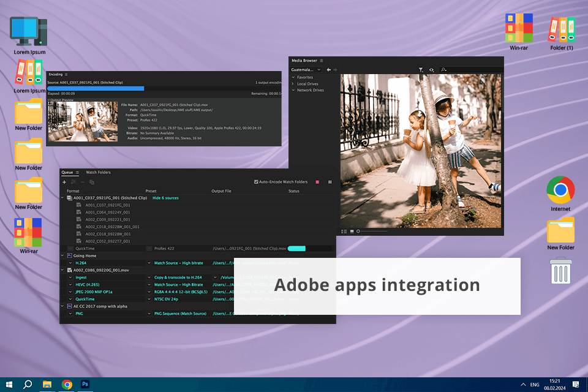Open the Guatemala location dropdown
This screenshot has height=392, width=588.
tap(306, 70)
